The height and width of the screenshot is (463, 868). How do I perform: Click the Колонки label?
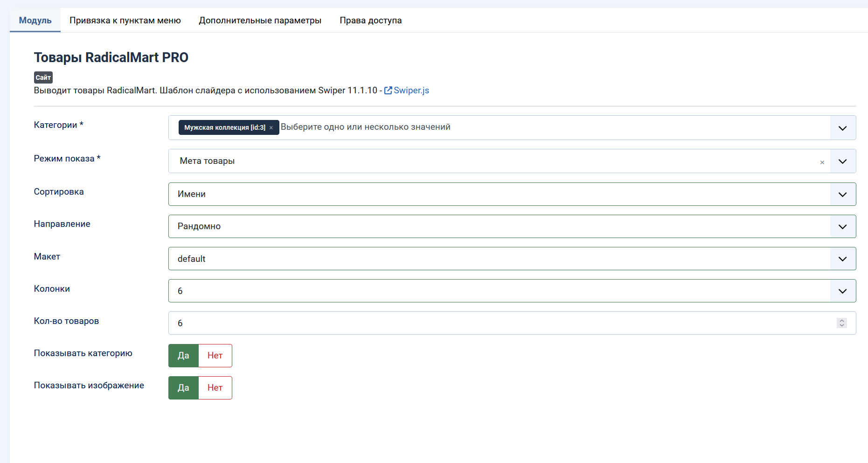coord(52,289)
